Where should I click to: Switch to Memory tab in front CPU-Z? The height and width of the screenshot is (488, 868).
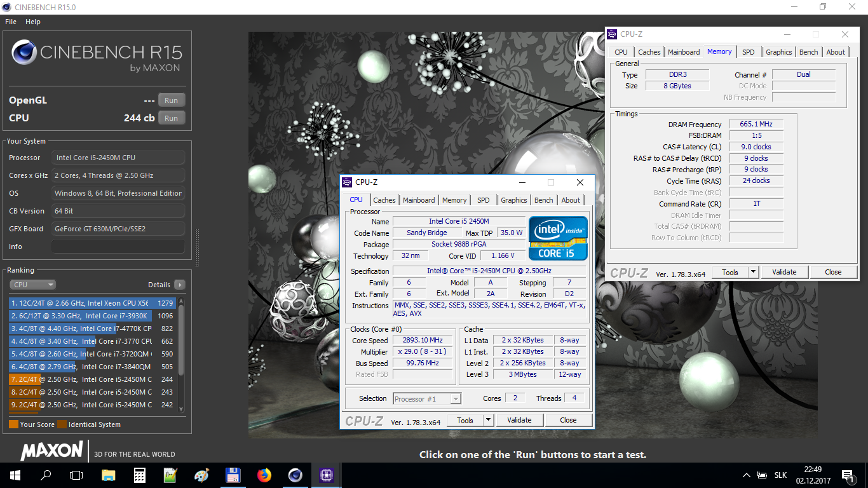[454, 200]
